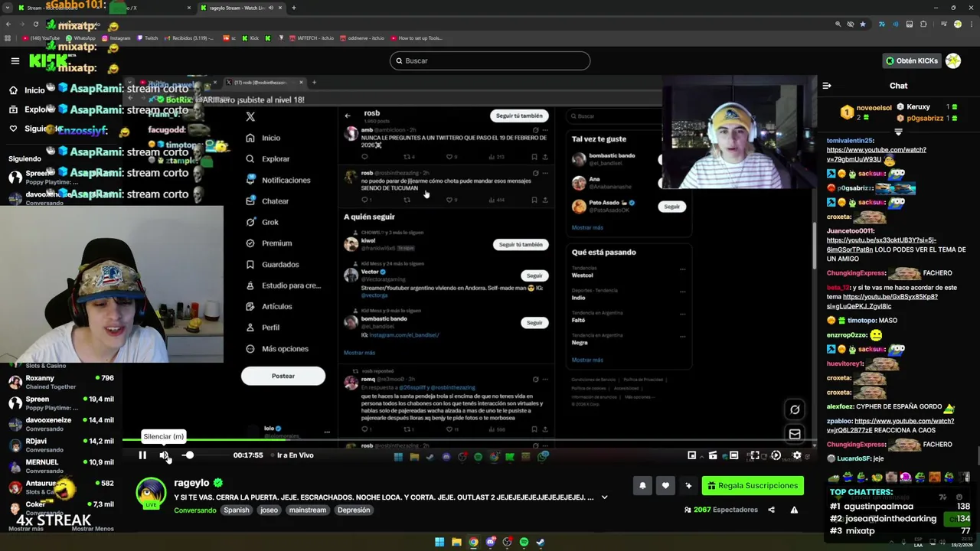Image resolution: width=980 pixels, height=551 pixels.
Task: Click the sparkle button beside the heart
Action: pyautogui.click(x=688, y=485)
